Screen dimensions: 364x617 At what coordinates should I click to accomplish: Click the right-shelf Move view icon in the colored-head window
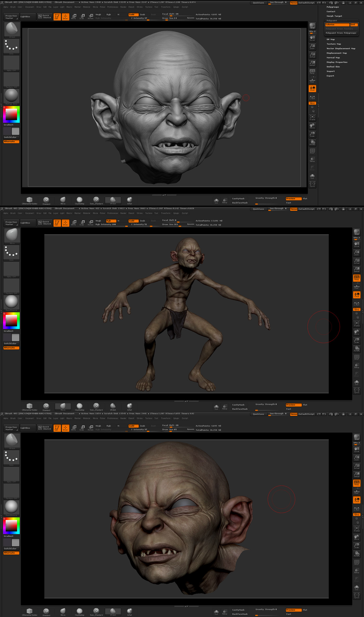[357, 537]
